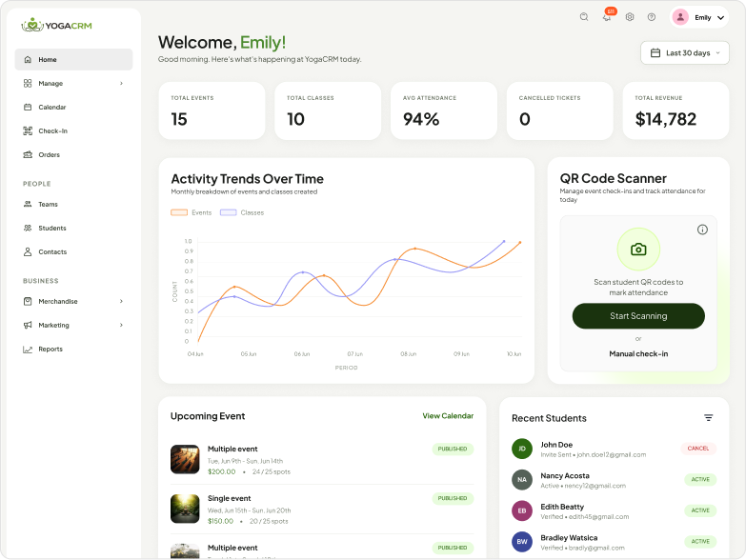
Task: Click the Students icon
Action: pos(28,228)
